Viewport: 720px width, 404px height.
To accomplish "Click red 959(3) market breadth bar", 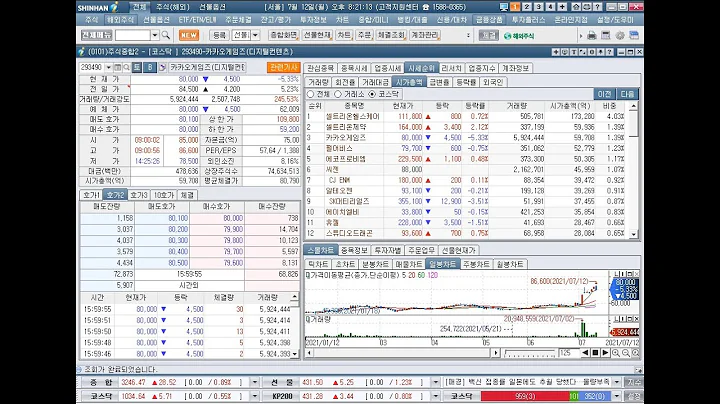I will (525, 396).
